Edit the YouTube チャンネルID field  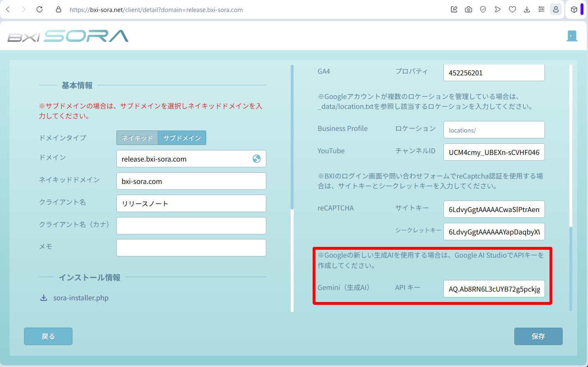(x=494, y=152)
